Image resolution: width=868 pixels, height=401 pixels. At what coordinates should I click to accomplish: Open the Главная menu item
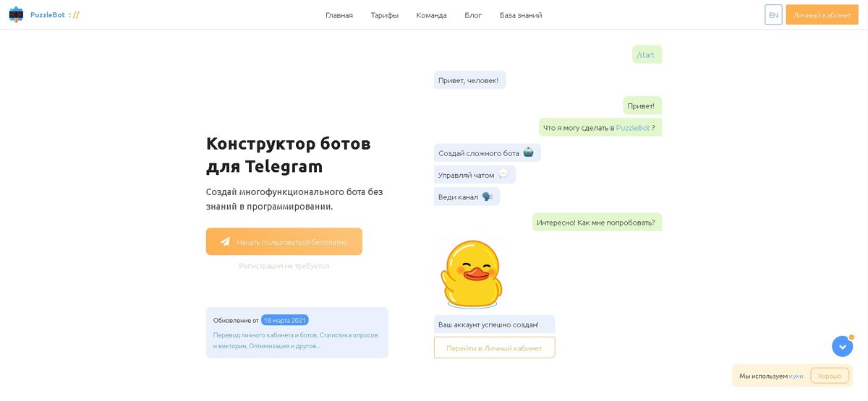point(339,15)
